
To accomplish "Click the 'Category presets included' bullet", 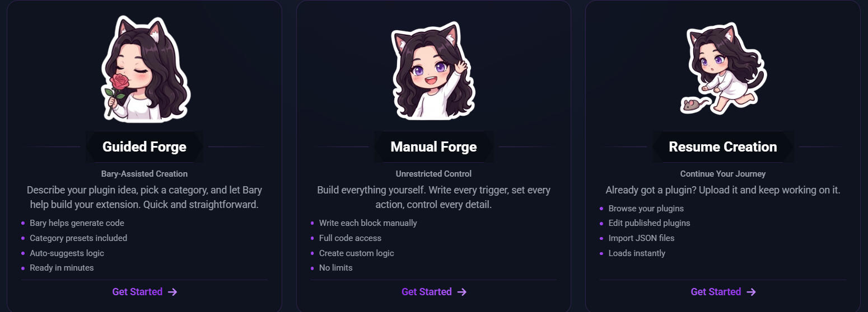I will (x=78, y=238).
